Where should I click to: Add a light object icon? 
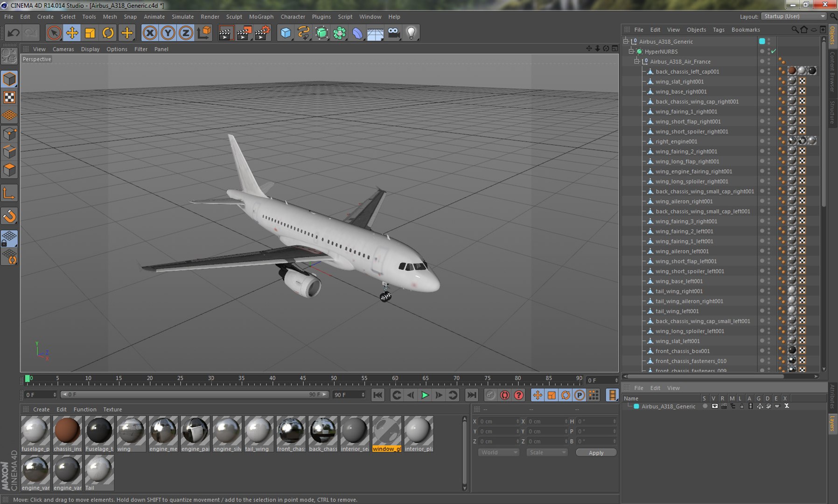tap(411, 33)
